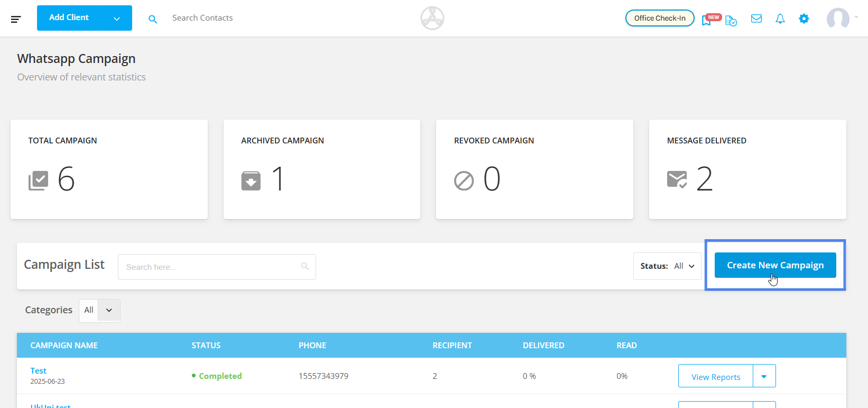This screenshot has height=408, width=868.
Task: Focus the Search Contacts field
Action: coord(202,18)
